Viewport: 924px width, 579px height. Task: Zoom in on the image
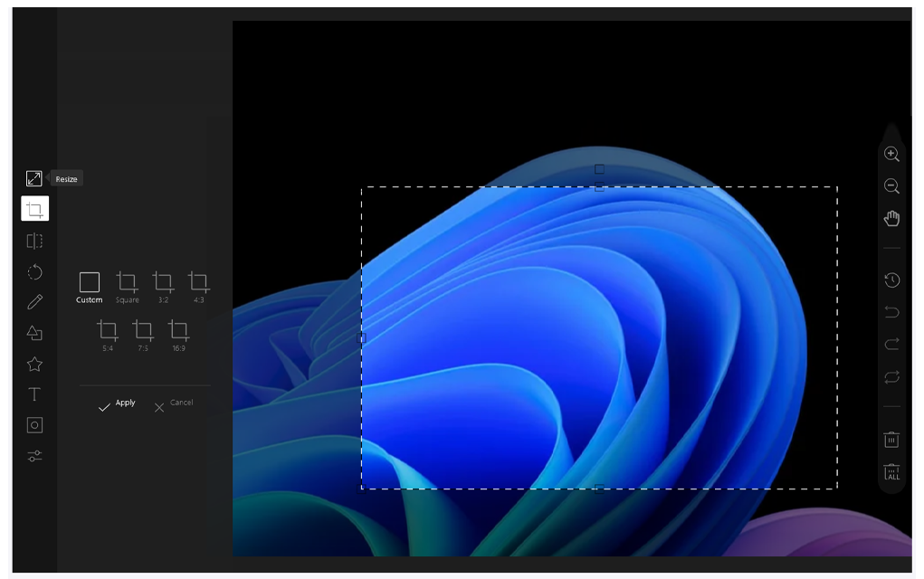[891, 155]
